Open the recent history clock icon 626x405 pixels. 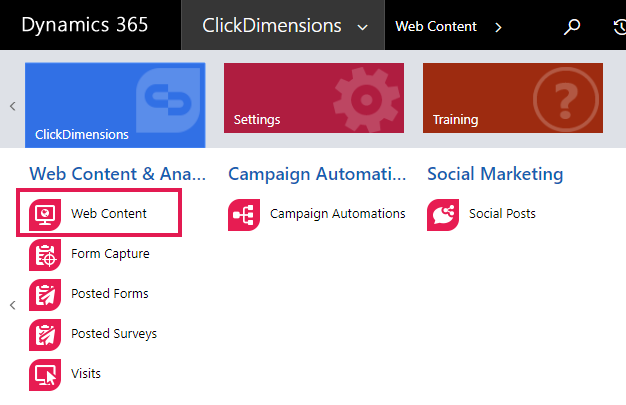click(x=619, y=27)
